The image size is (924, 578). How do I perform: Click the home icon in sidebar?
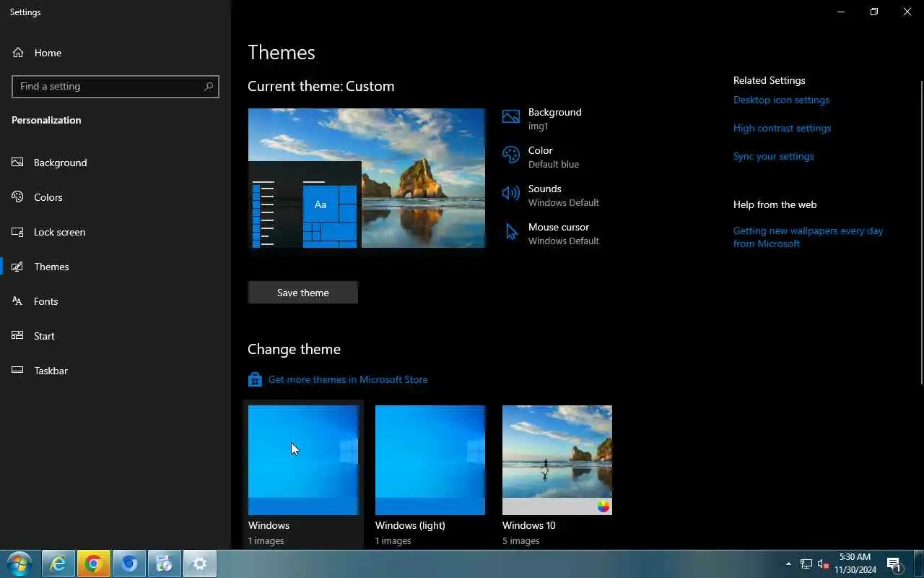point(18,53)
